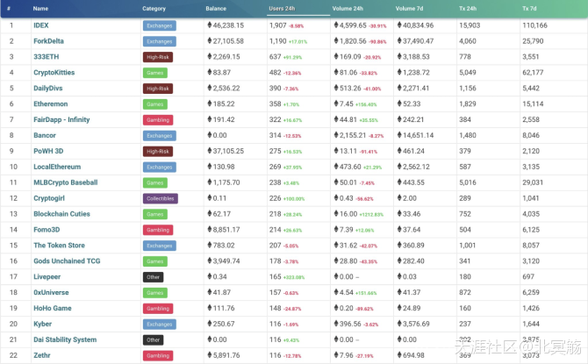This screenshot has height=364, width=588.
Task: Click Other tag in Livepeer row
Action: pyautogui.click(x=153, y=277)
